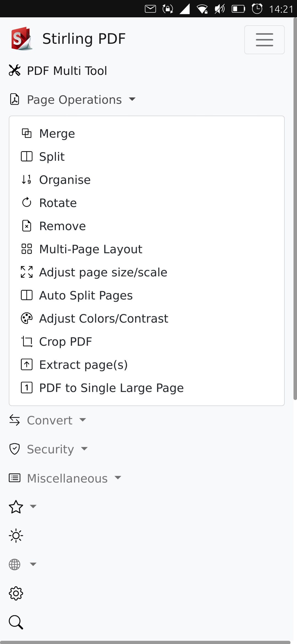Expand the Miscellaneous dropdown

[65, 478]
